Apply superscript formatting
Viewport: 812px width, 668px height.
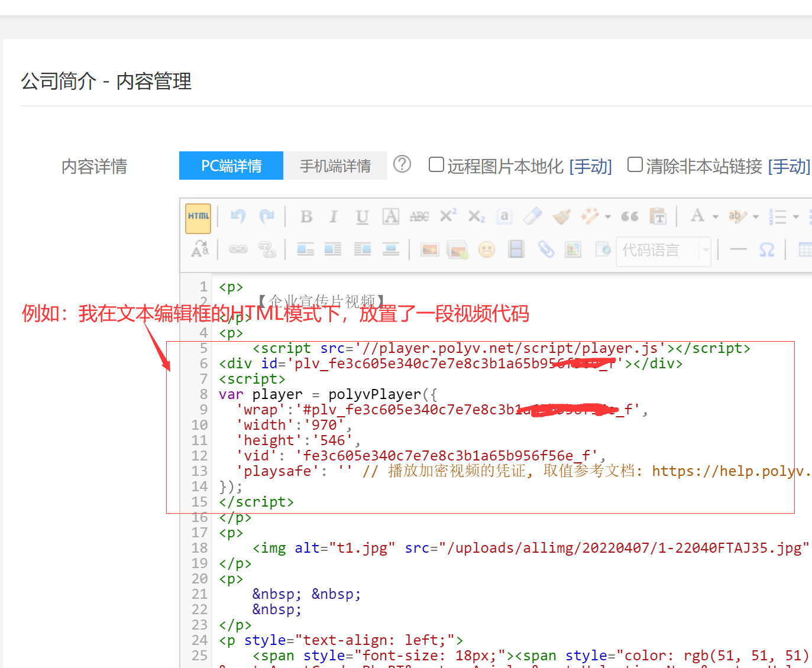pyautogui.click(x=448, y=216)
